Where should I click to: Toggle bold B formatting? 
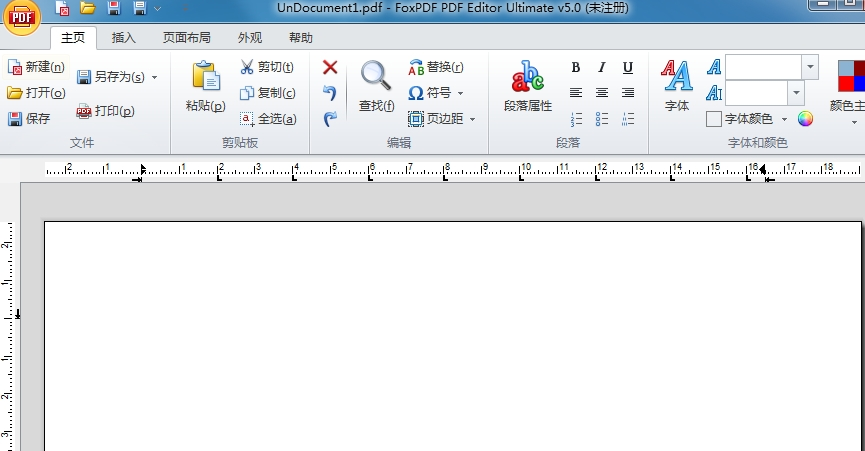(575, 67)
